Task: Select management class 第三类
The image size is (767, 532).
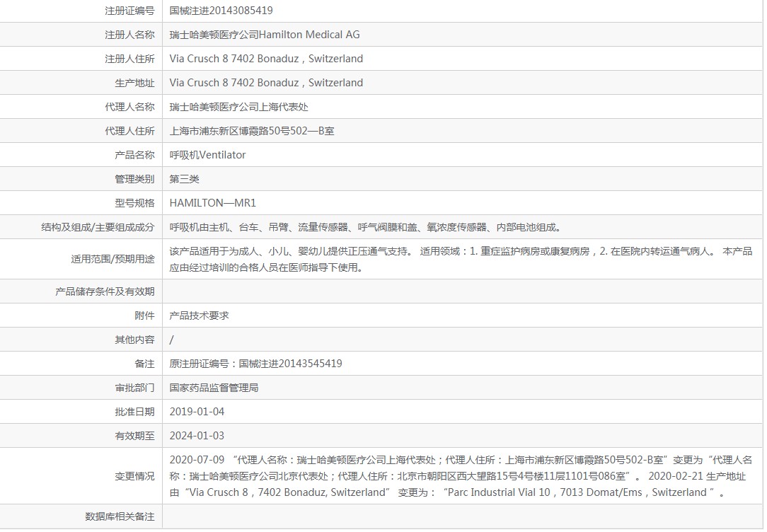Action: 185,179
